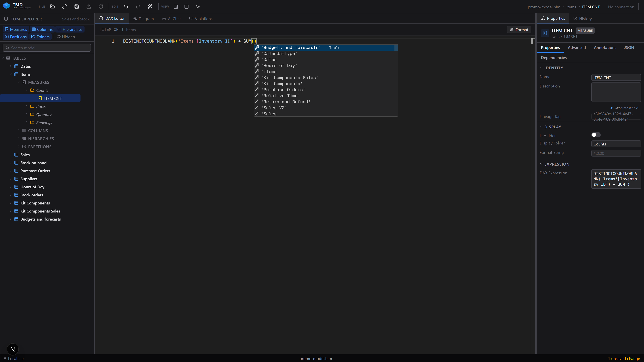Screen dimensions: 644x362
Task: Toggle the Hierarchies filter
Action: (70, 29)
